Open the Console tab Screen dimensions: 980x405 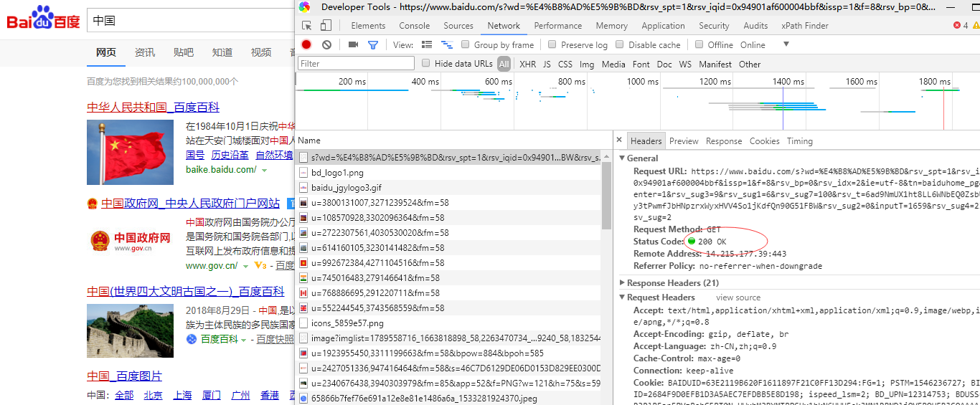coord(415,26)
